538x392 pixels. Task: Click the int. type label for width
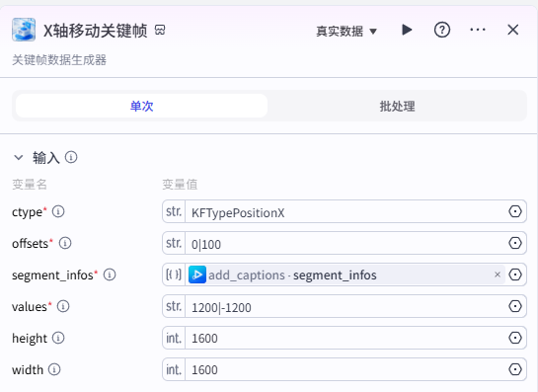(x=174, y=369)
